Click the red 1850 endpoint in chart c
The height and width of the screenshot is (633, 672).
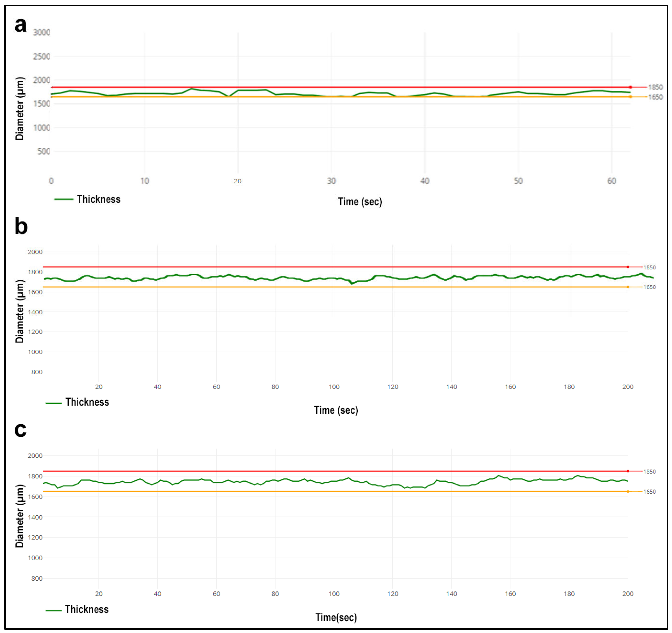628,471
